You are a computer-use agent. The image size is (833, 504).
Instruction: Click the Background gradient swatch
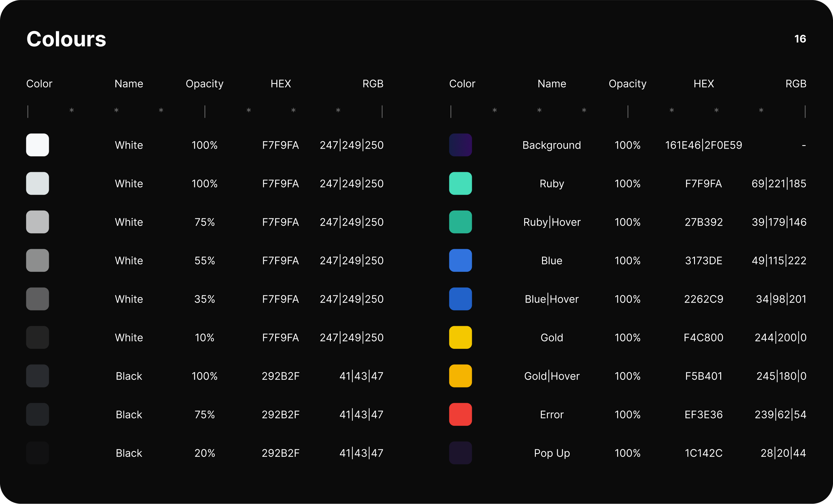point(460,145)
